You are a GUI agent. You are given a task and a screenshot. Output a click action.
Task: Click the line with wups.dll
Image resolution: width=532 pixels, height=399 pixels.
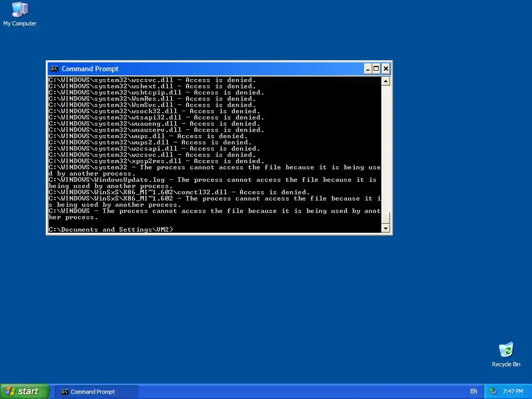(148, 136)
